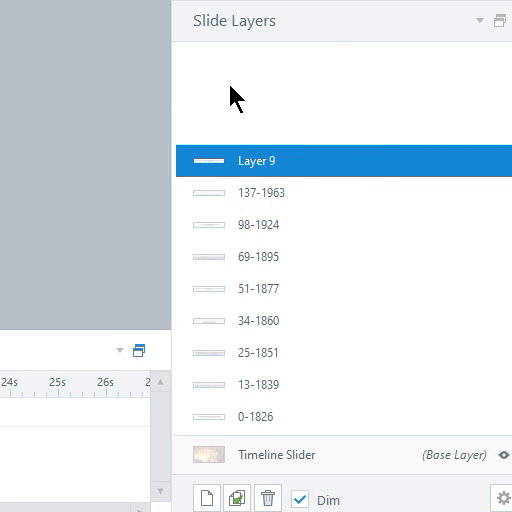Screen dimensions: 512x512
Task: Select the 137-1963 layer
Action: (x=344, y=193)
